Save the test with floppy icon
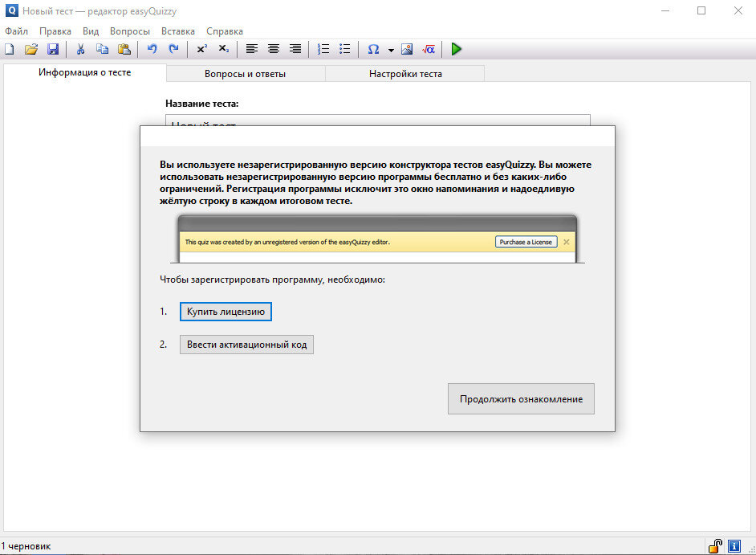Viewport: 756px width, 555px height. coord(52,49)
